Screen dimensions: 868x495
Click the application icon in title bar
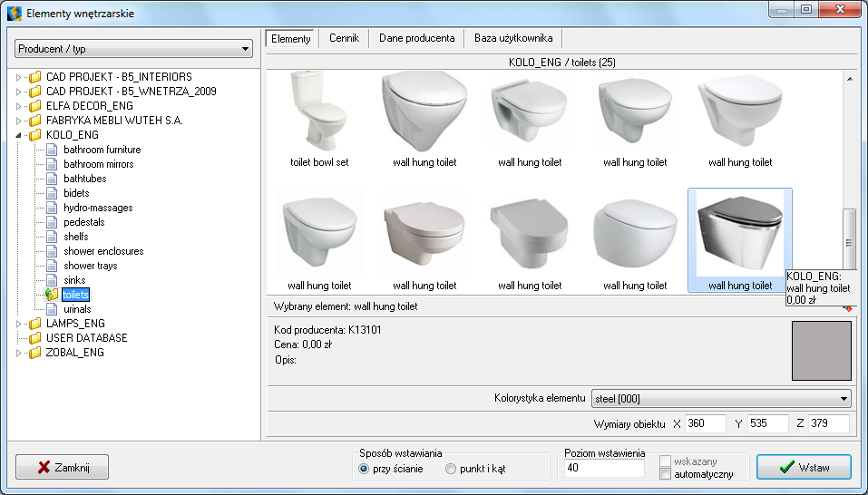tap(14, 13)
